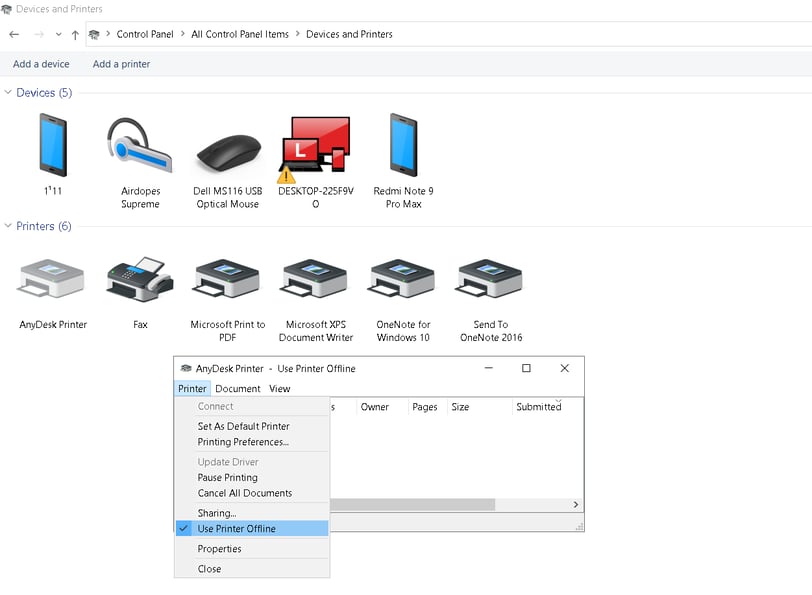
Task: Collapse the Printers (6) section
Action: [x=8, y=226]
